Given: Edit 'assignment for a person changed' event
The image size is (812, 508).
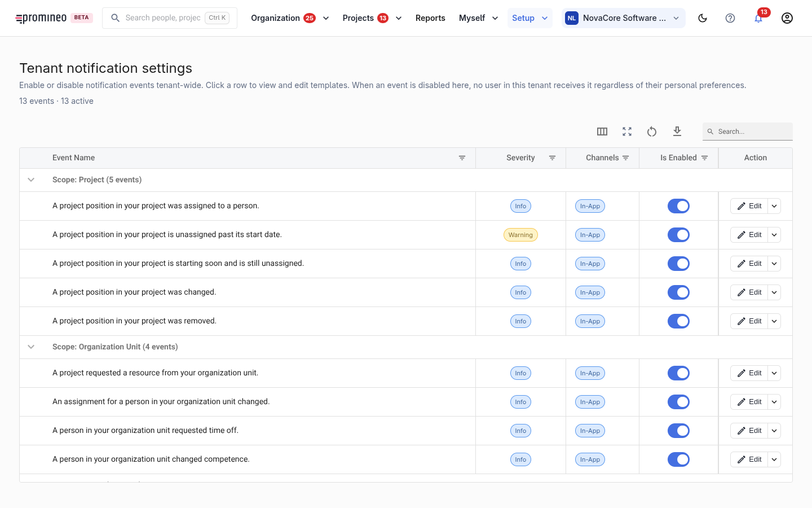Looking at the screenshot, I should pos(749,402).
